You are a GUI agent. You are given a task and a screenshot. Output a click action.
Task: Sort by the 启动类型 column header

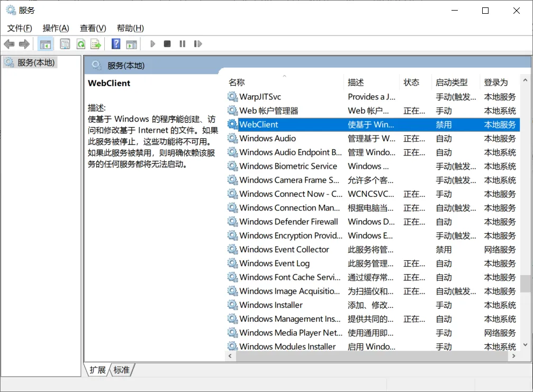[456, 82]
